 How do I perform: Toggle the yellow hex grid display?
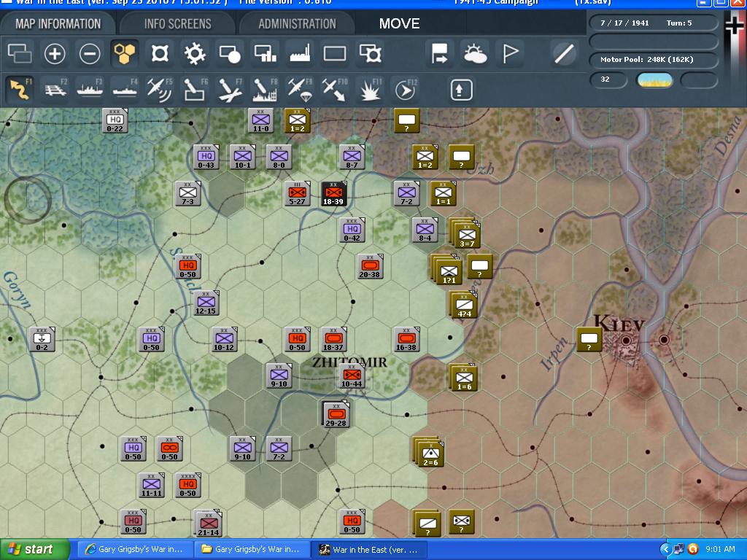tap(124, 52)
